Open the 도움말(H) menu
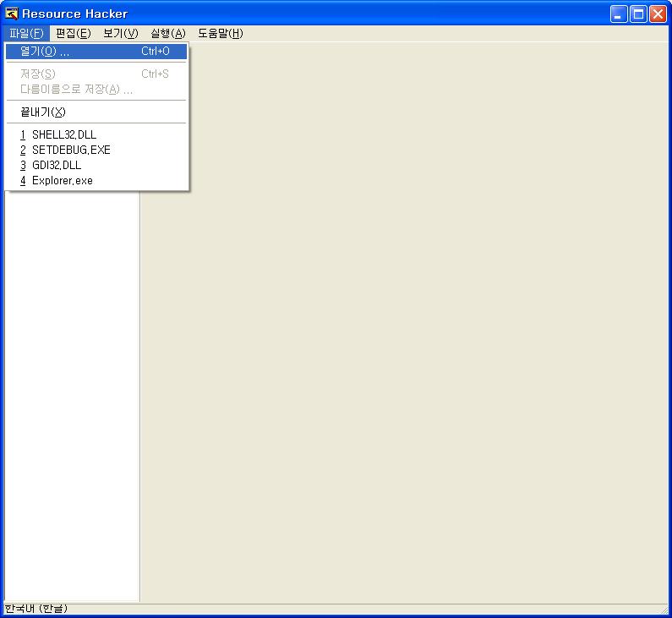This screenshot has width=672, height=618. point(220,34)
